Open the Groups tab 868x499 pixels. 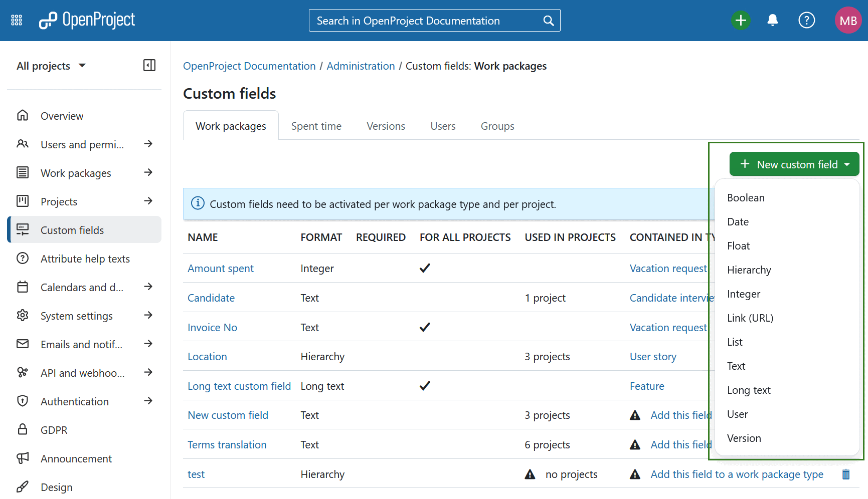click(x=497, y=126)
